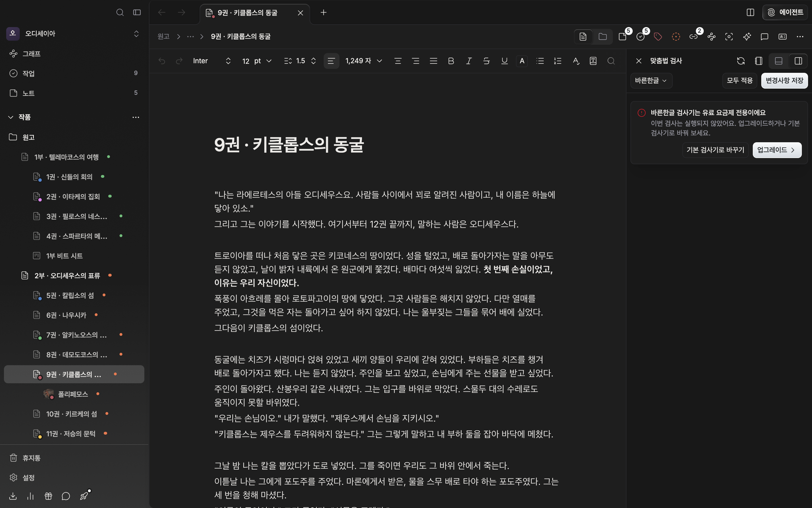This screenshot has width=812, height=508.
Task: Open the links icon with badge 2
Action: [x=694, y=36]
